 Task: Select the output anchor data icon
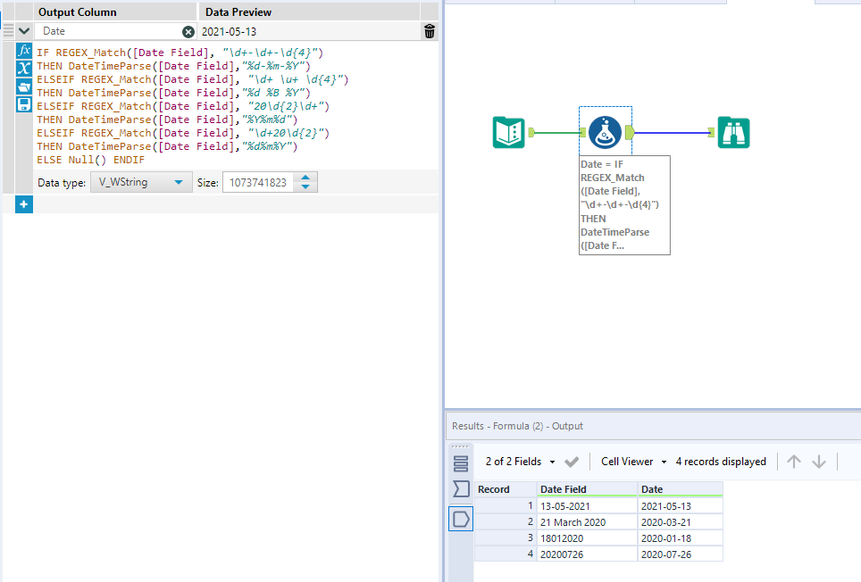point(461,518)
